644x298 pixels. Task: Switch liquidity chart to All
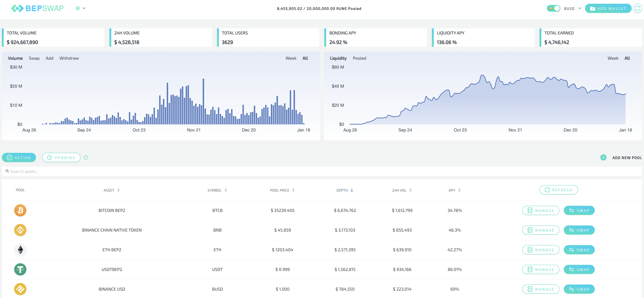coord(627,58)
